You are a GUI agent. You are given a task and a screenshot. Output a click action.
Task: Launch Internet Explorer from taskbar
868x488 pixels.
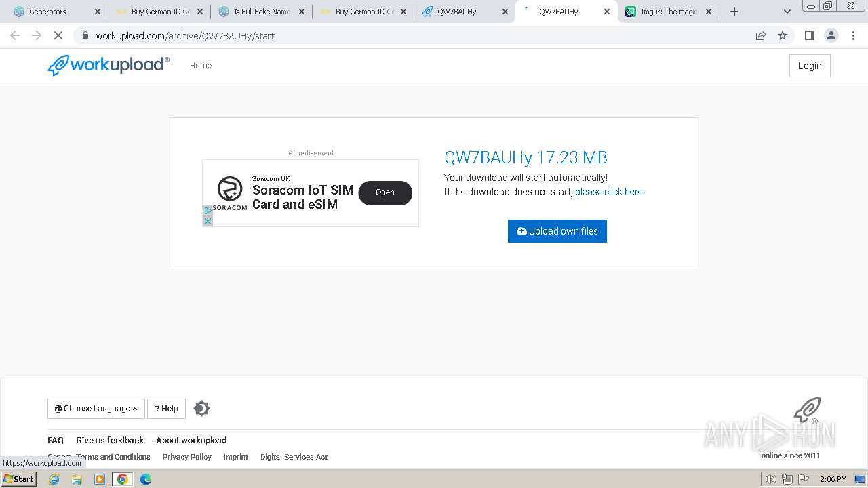pos(54,479)
